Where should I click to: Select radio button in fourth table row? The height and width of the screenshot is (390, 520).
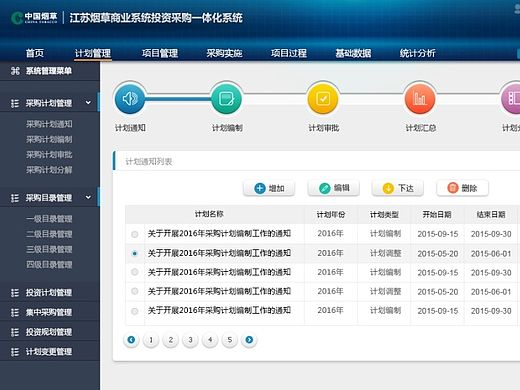pos(135,291)
